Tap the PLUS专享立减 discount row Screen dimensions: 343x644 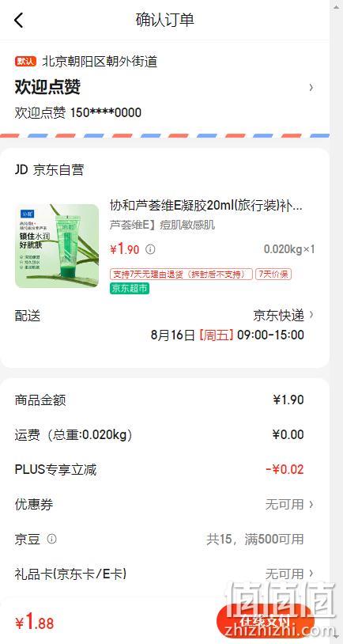(164, 469)
